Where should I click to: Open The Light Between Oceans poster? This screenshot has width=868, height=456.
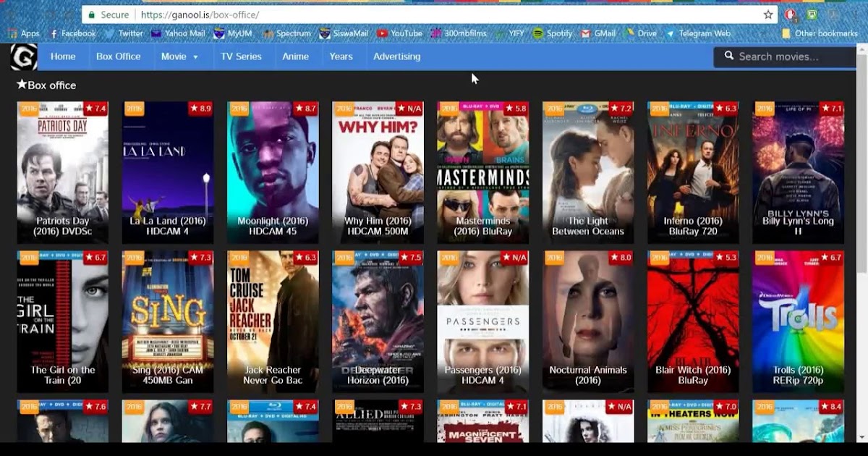point(588,172)
